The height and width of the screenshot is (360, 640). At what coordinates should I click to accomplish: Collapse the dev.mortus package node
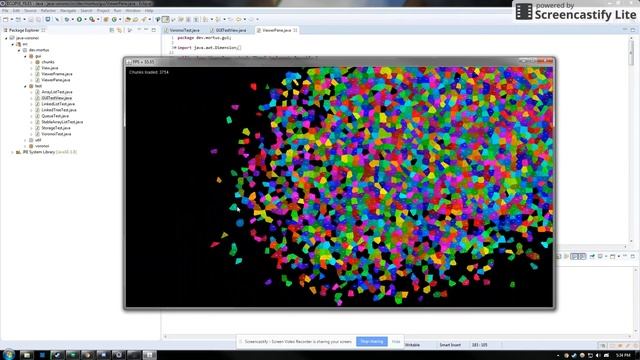point(19,50)
